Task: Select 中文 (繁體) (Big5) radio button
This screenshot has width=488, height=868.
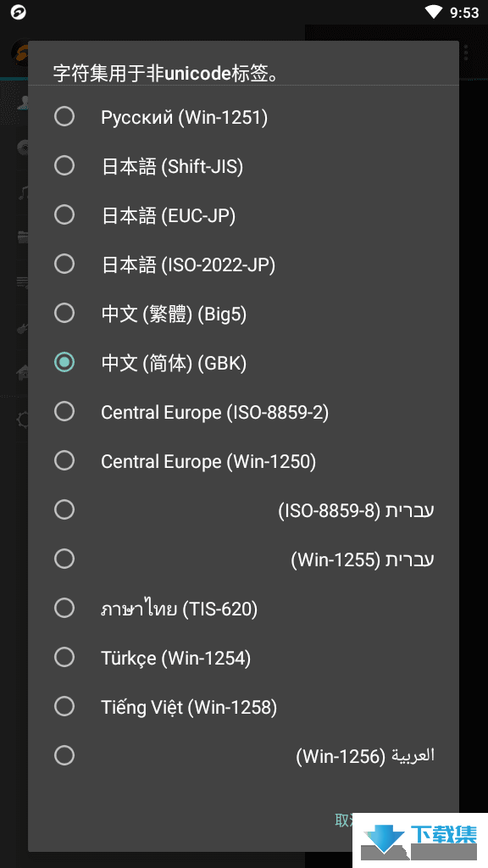Action: coord(243,314)
